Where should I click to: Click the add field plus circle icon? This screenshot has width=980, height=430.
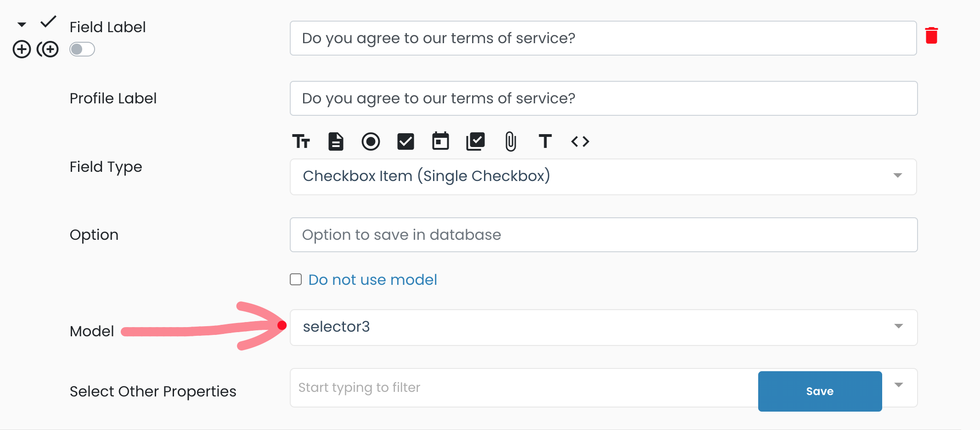(x=22, y=49)
